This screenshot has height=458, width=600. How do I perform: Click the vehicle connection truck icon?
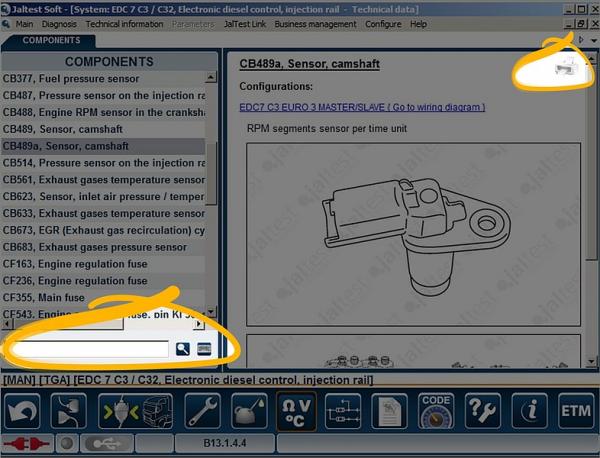click(x=136, y=411)
